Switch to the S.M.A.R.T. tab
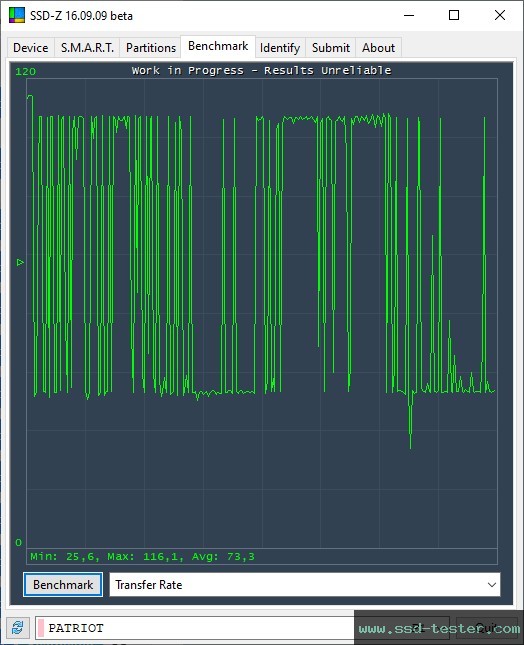This screenshot has width=524, height=645. click(x=87, y=48)
